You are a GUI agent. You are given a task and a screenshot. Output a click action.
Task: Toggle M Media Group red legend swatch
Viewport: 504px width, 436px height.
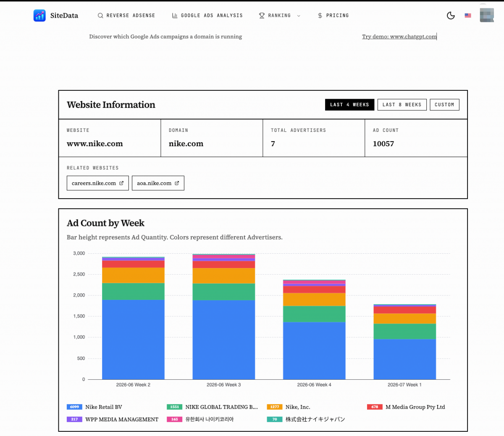coord(375,407)
